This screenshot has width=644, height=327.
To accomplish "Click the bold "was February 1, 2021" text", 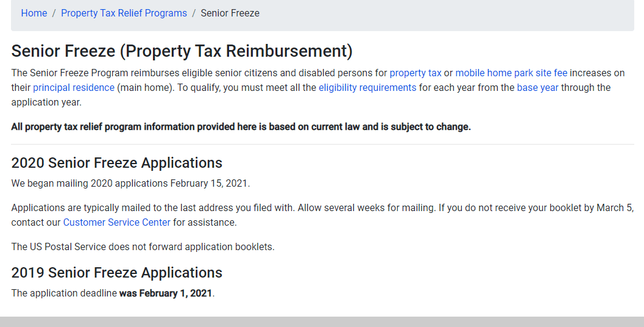I will click(x=166, y=293).
